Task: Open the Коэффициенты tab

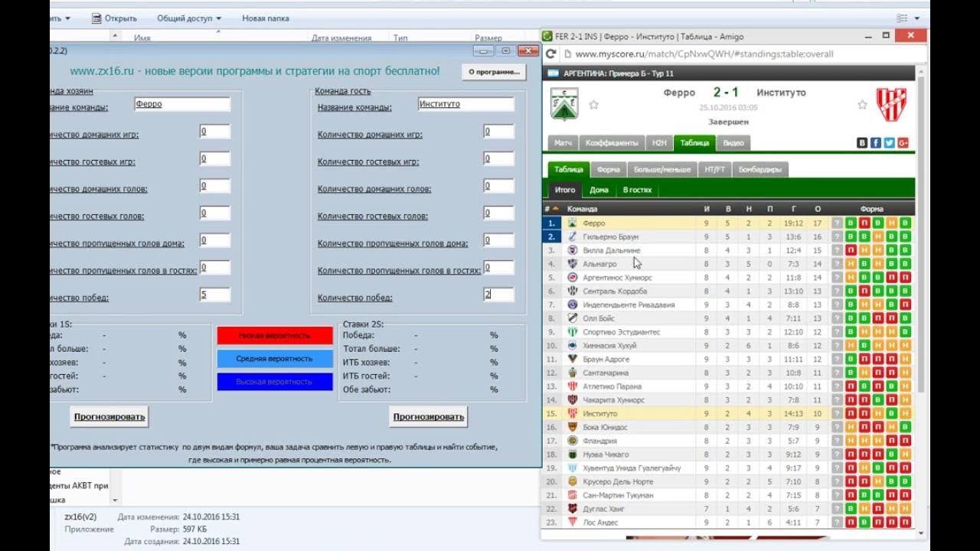Action: (x=612, y=143)
